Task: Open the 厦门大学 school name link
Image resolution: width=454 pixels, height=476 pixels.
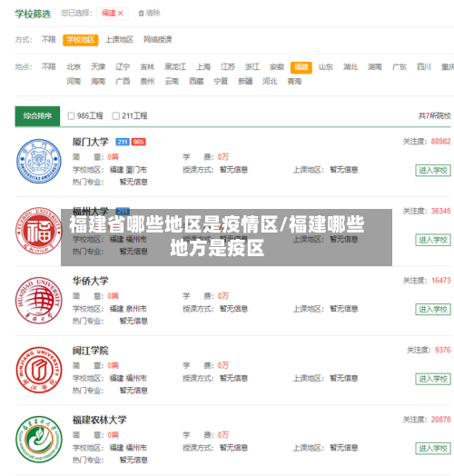Action: coord(91,142)
